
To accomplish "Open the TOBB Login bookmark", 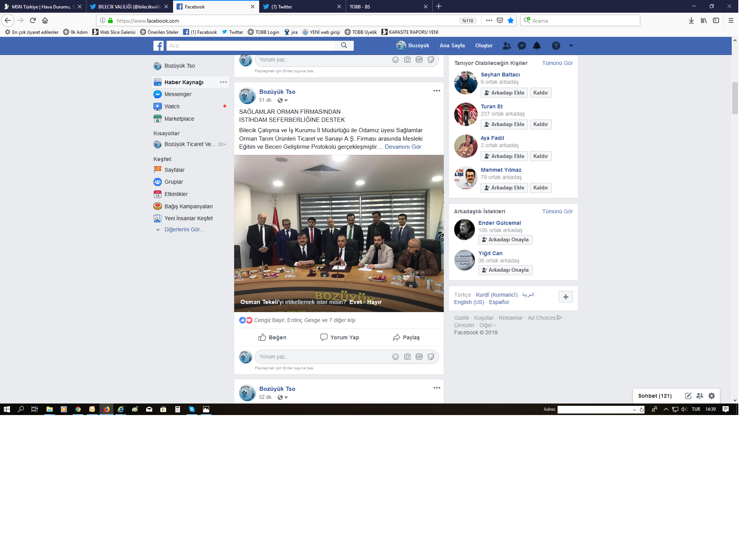I will tap(263, 32).
